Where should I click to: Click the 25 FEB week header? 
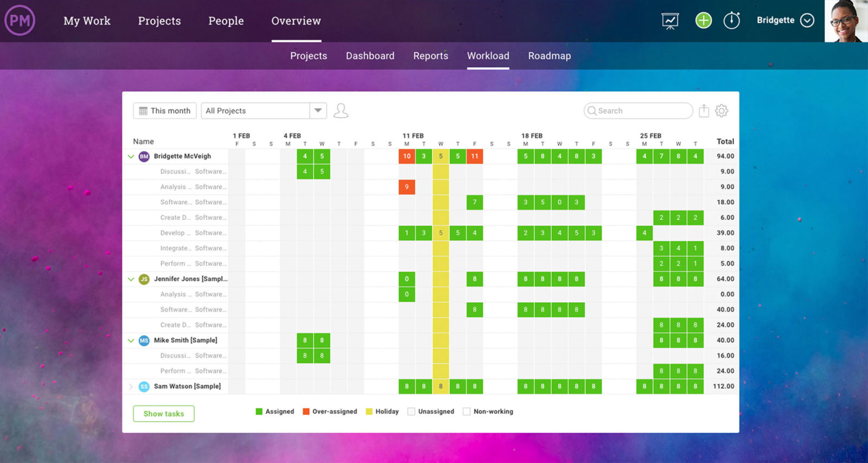click(650, 136)
